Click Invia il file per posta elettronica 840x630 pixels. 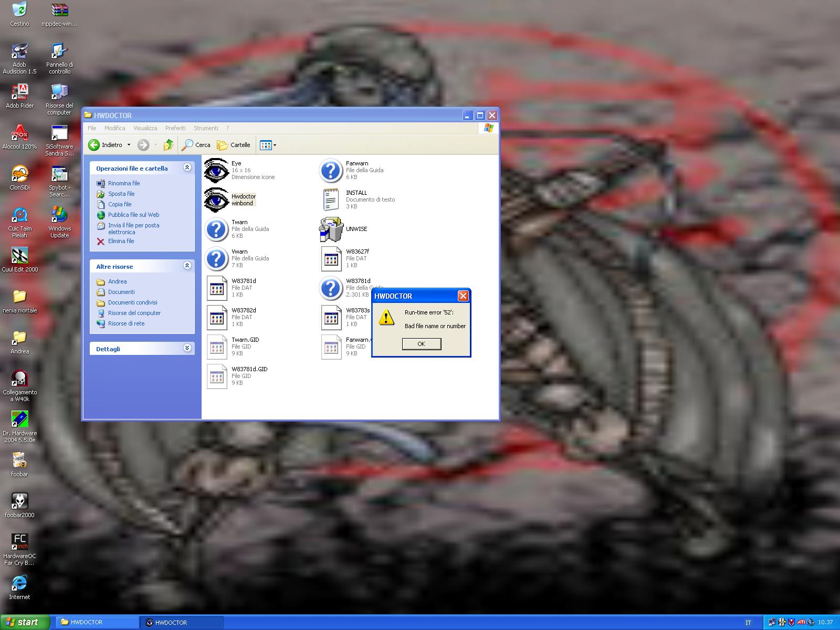pos(133,228)
